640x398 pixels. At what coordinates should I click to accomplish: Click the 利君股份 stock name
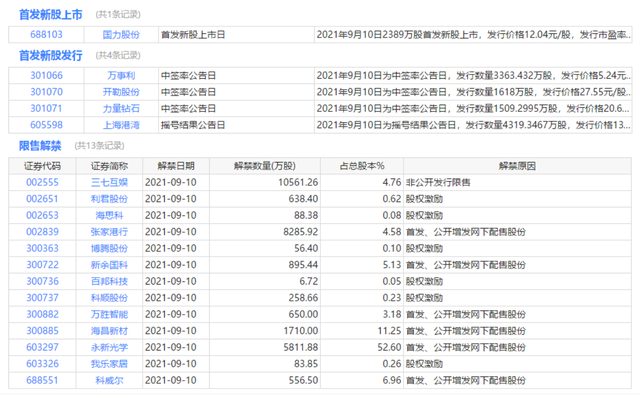click(109, 199)
